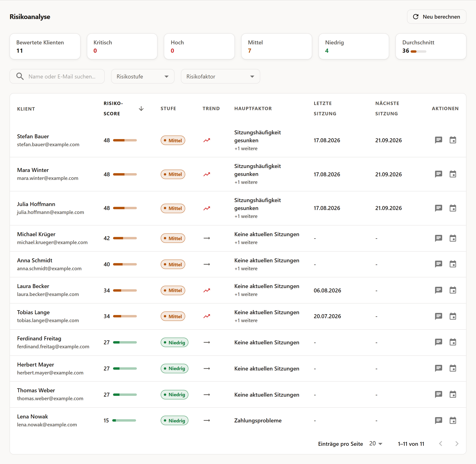
Task: Click the Trend column header
Action: pyautogui.click(x=211, y=108)
